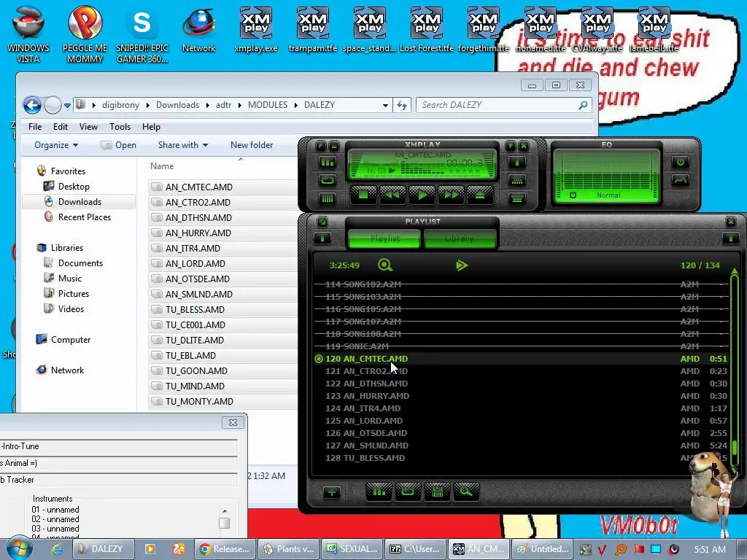Click the EQ curve shape icon
747x560 pixels.
tap(681, 181)
